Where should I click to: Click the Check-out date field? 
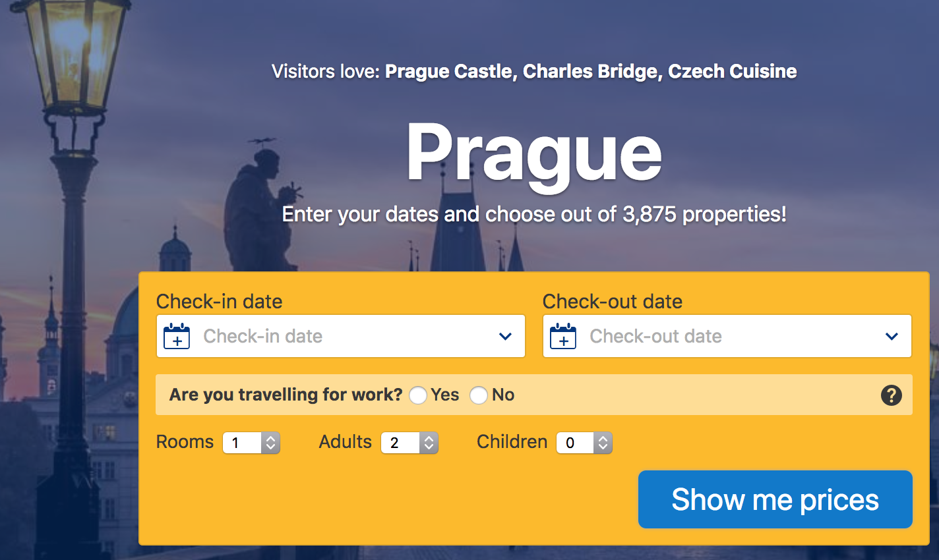tap(727, 336)
